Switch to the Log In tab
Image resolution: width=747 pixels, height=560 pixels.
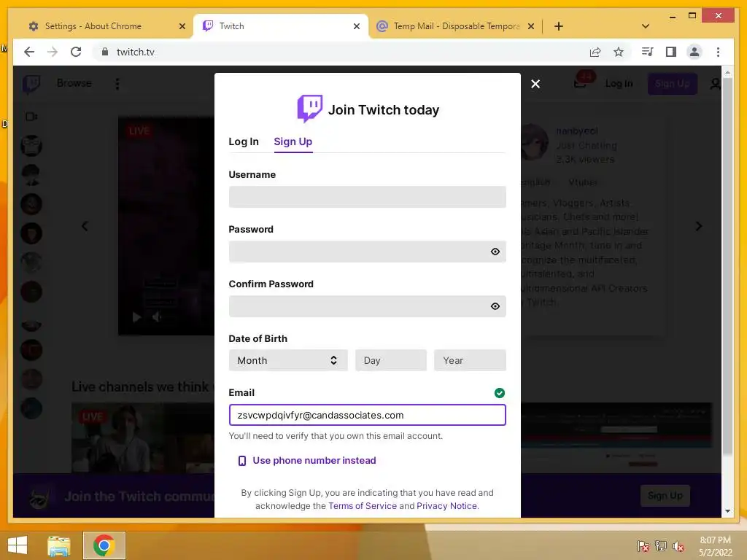click(x=244, y=141)
